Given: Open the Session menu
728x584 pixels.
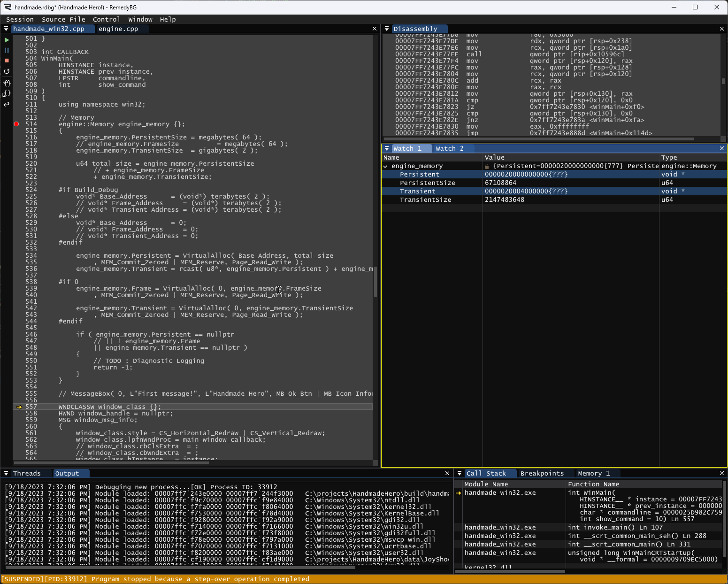Looking at the screenshot, I should pos(20,19).
